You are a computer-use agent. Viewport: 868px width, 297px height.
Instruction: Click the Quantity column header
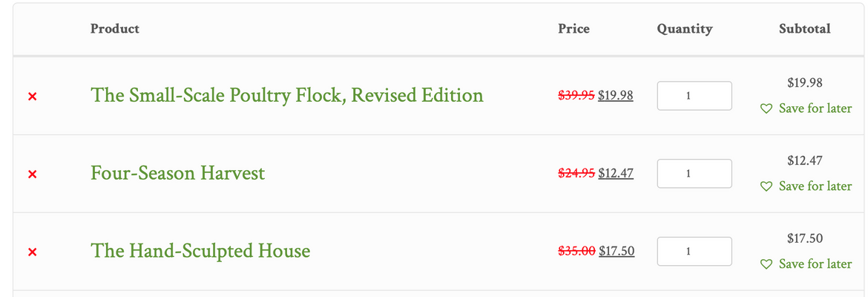(x=685, y=29)
